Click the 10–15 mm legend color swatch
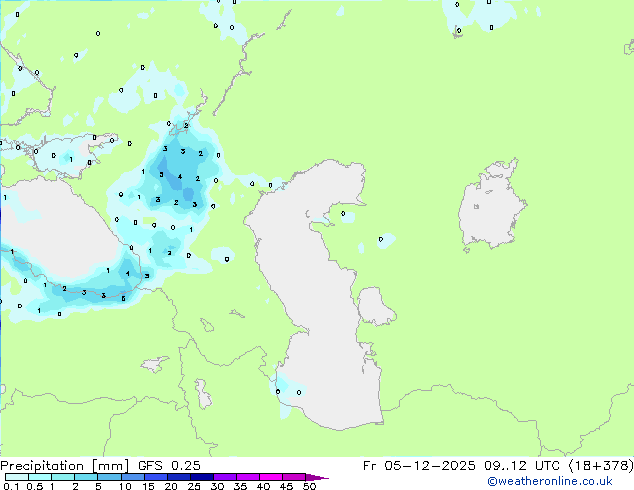634x490 pixels. pos(133,477)
